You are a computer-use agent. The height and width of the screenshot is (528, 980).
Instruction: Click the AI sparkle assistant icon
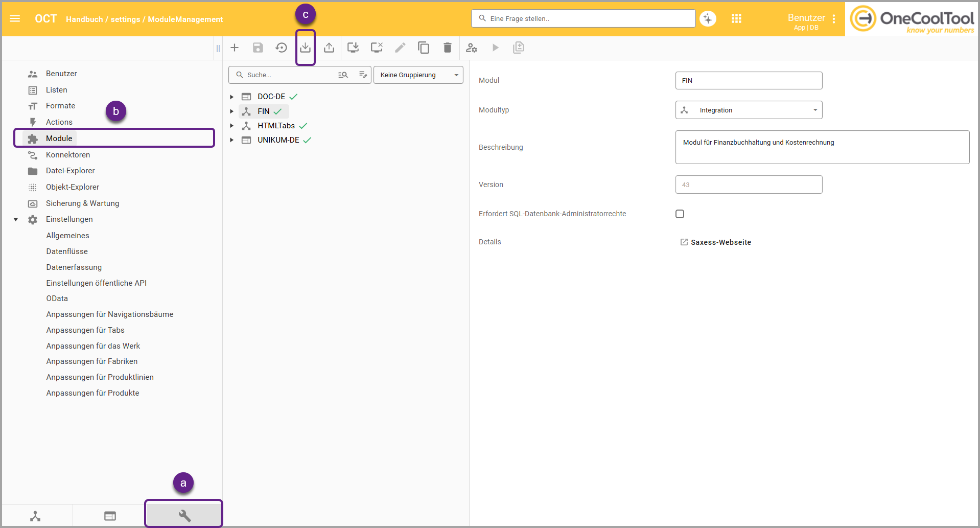pyautogui.click(x=708, y=18)
